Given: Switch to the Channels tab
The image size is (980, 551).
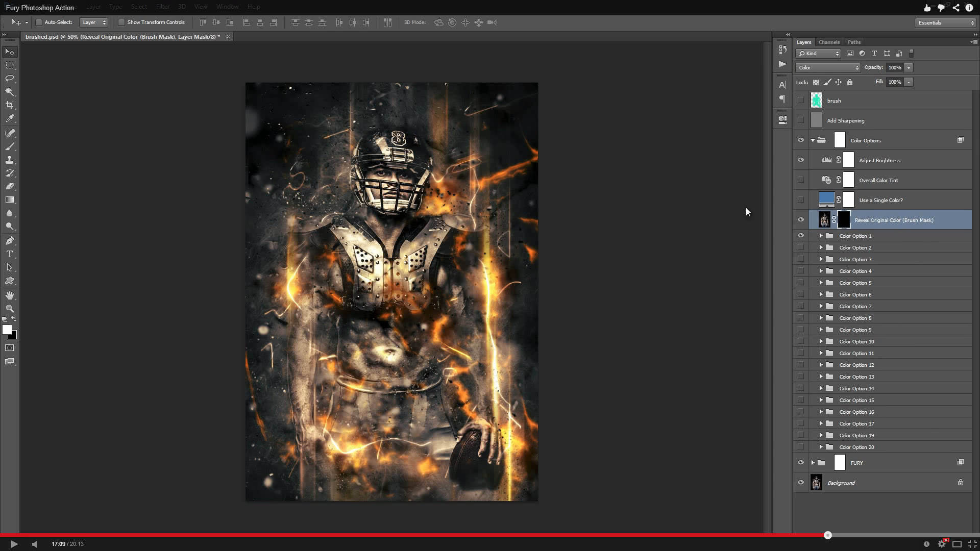Looking at the screenshot, I should tap(829, 42).
